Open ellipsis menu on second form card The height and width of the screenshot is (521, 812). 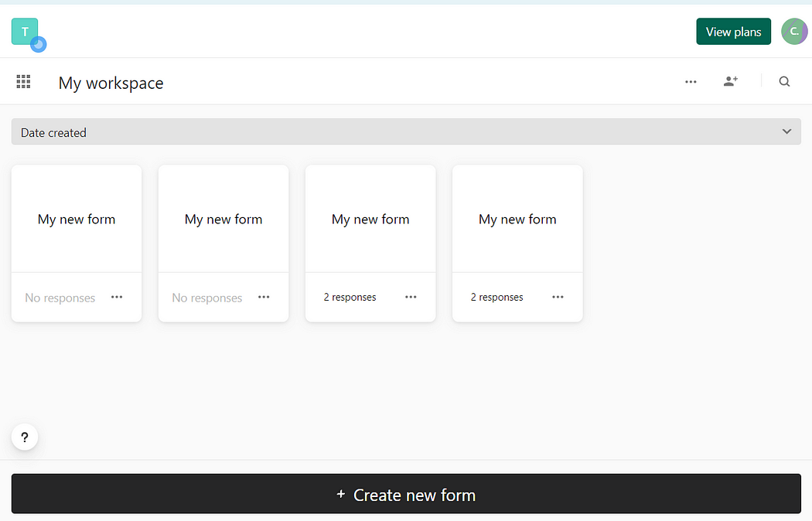point(264,297)
